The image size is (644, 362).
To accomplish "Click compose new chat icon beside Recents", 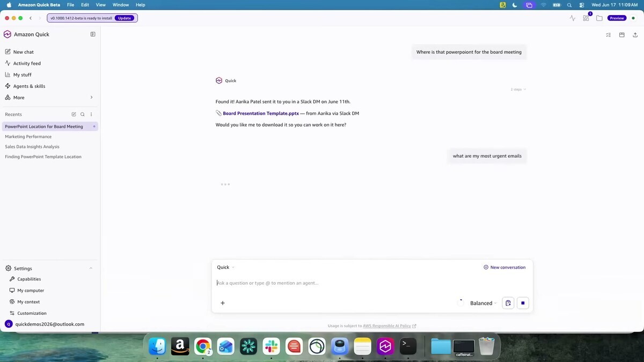I will point(74,114).
